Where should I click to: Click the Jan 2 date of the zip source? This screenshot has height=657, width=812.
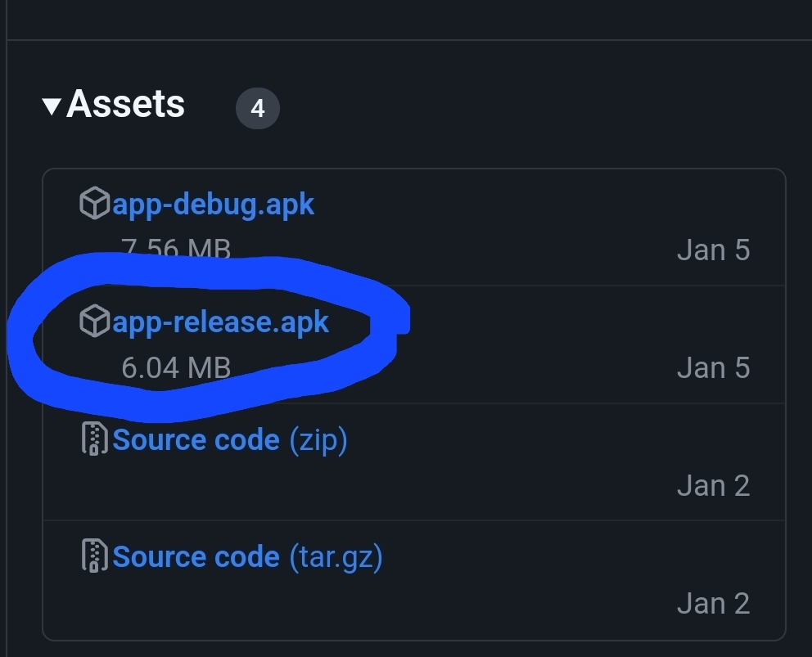[x=714, y=486]
